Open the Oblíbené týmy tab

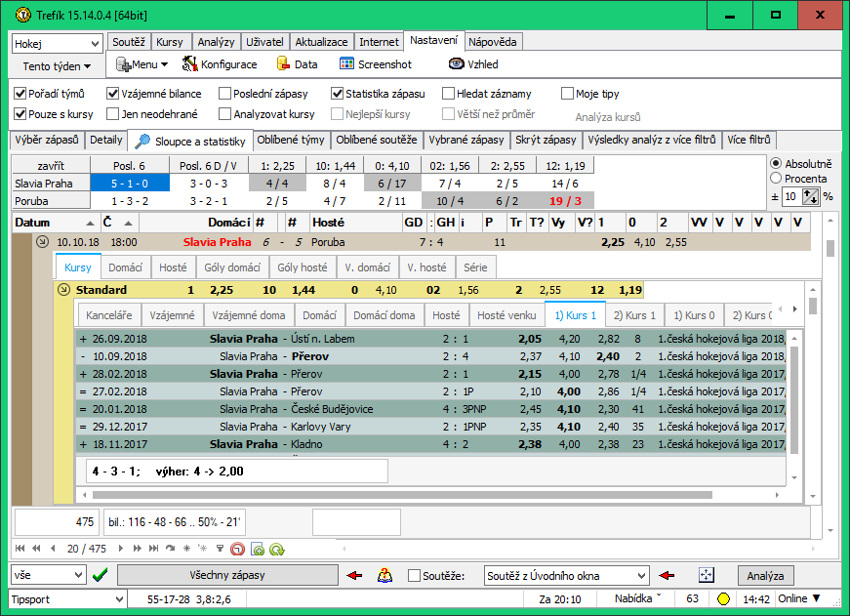tap(291, 140)
